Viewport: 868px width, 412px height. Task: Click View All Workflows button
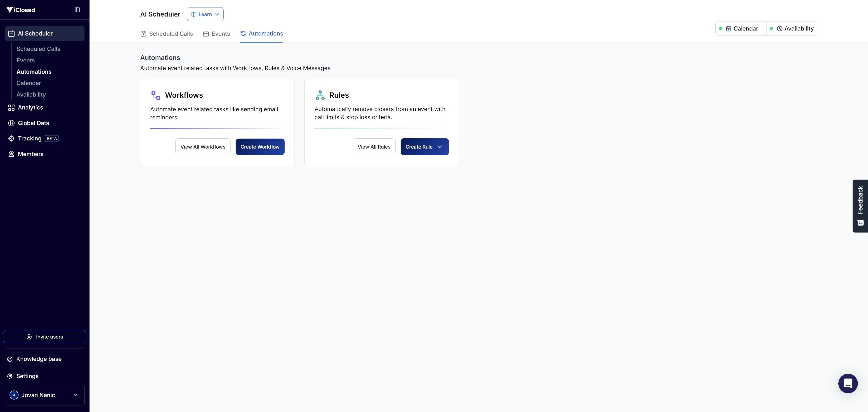click(203, 147)
